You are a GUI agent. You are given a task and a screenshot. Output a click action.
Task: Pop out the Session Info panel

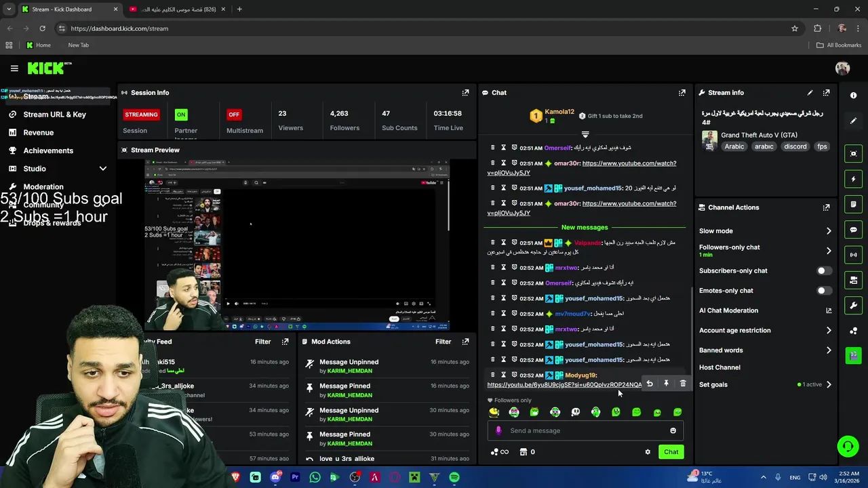465,93
